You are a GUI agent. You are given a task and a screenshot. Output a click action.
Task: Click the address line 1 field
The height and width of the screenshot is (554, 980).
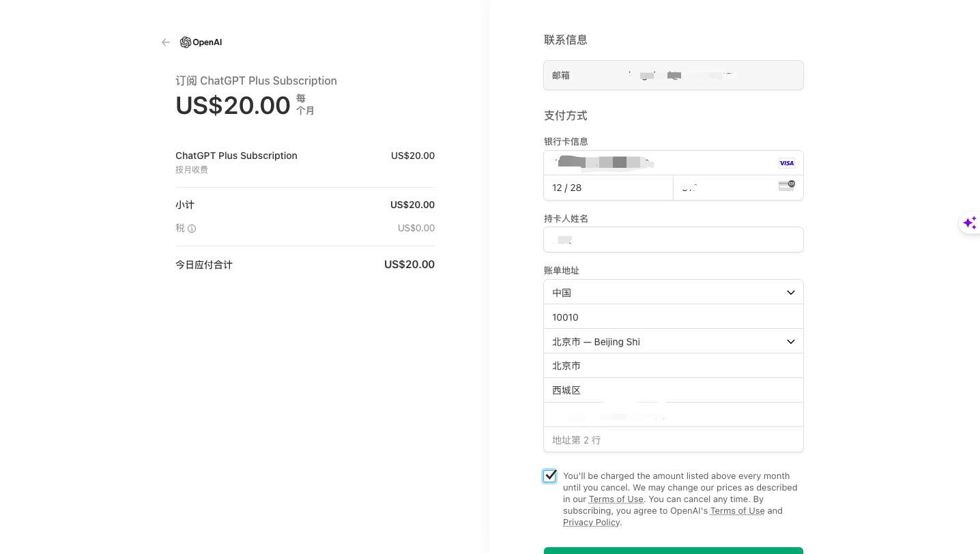[x=674, y=415]
